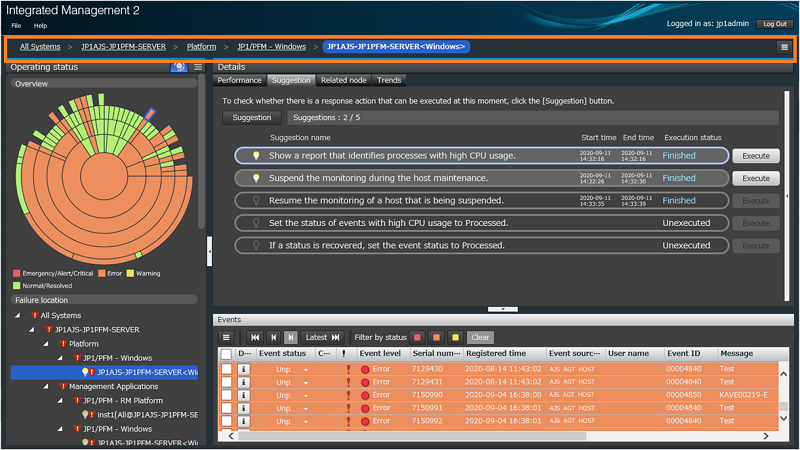Viewport: 800px width, 450px height.
Task: Collapse the Management Applications tree node
Action: click(x=46, y=387)
